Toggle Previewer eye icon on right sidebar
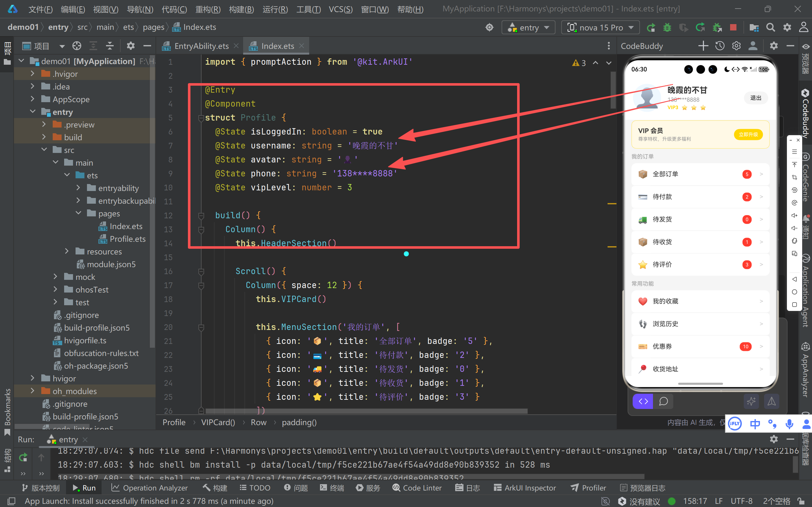The image size is (812, 507). 806,46
